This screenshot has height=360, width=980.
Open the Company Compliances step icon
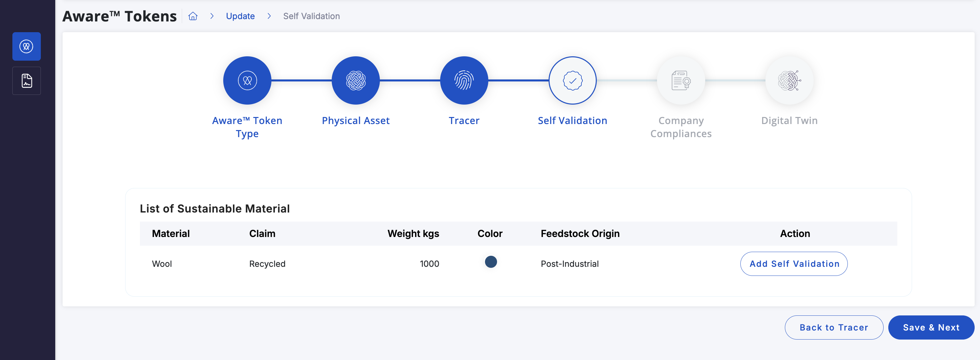click(x=680, y=80)
